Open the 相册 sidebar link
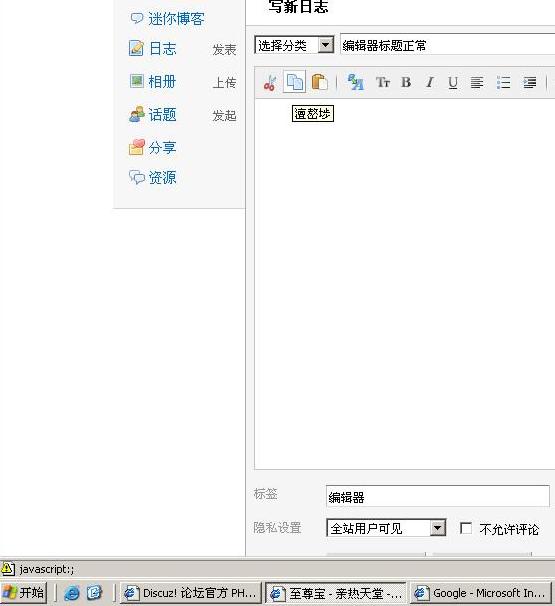This screenshot has height=606, width=555. pos(162,82)
